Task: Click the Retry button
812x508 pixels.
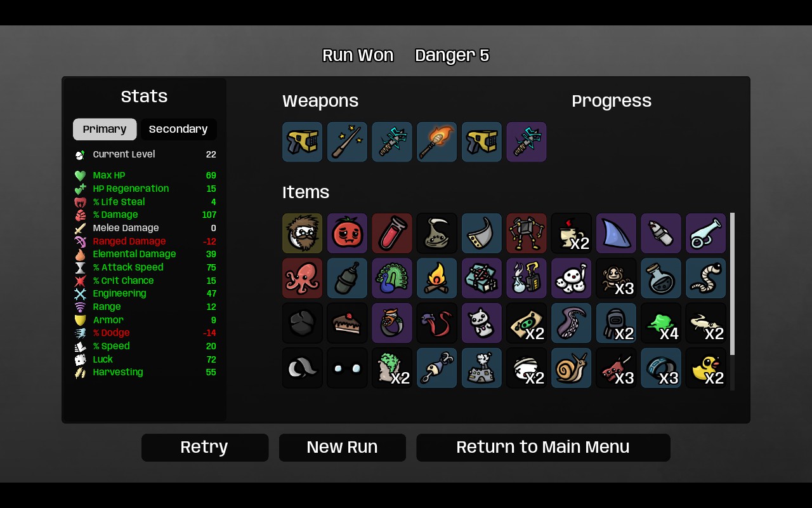Action: (204, 448)
